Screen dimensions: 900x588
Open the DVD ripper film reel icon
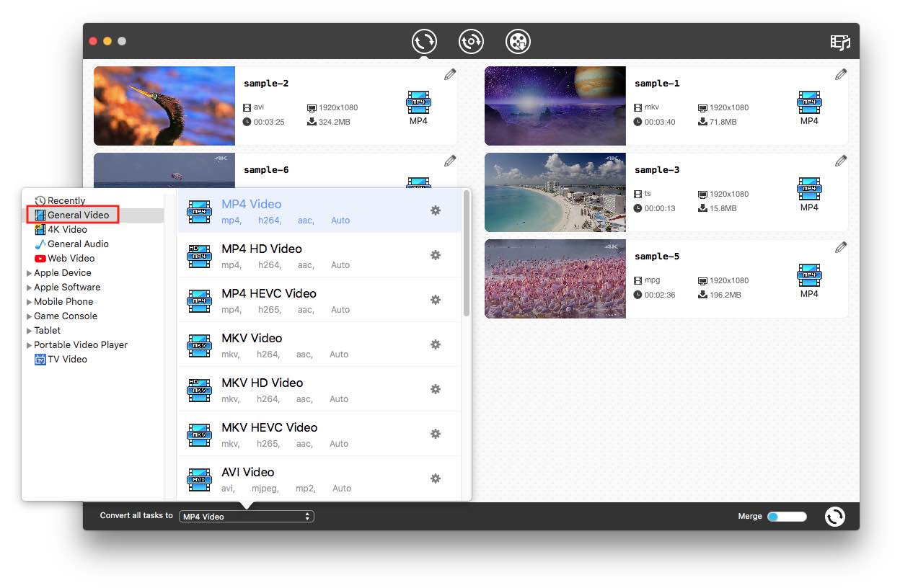518,41
